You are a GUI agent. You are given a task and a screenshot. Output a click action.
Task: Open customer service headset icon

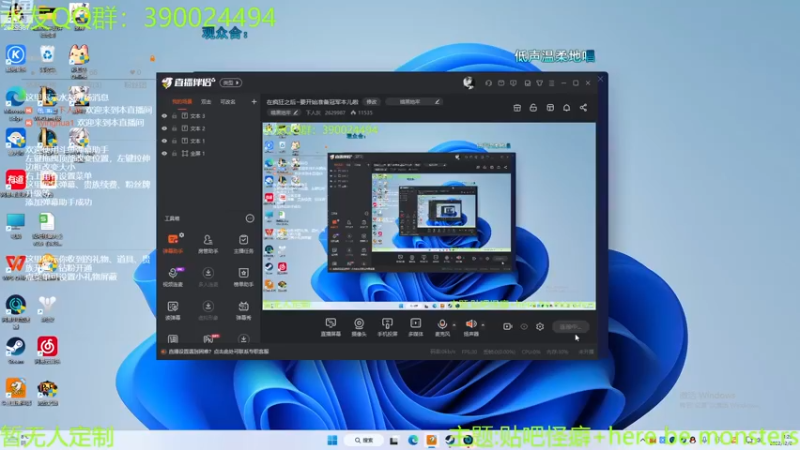point(488,83)
